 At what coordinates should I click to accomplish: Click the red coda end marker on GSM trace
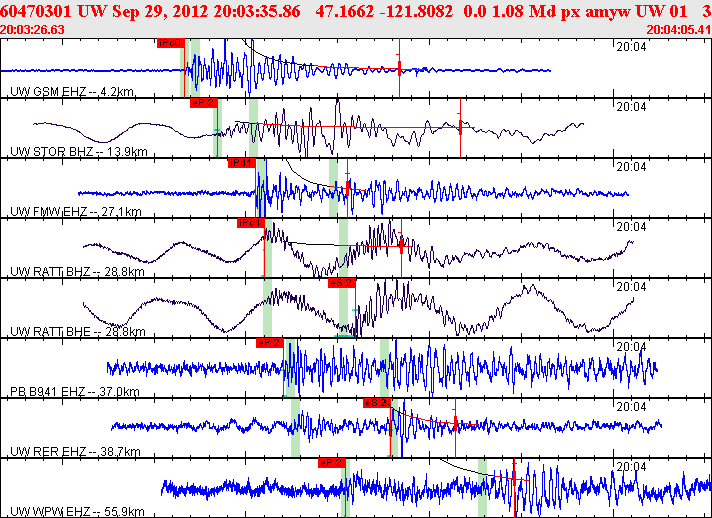pos(400,68)
